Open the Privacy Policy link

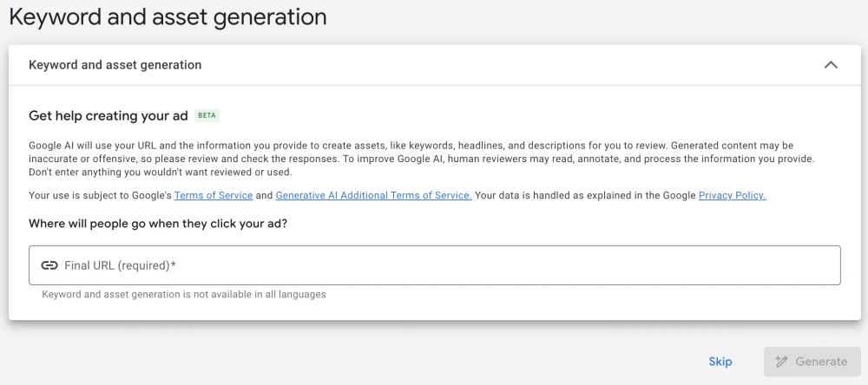pyautogui.click(x=732, y=195)
